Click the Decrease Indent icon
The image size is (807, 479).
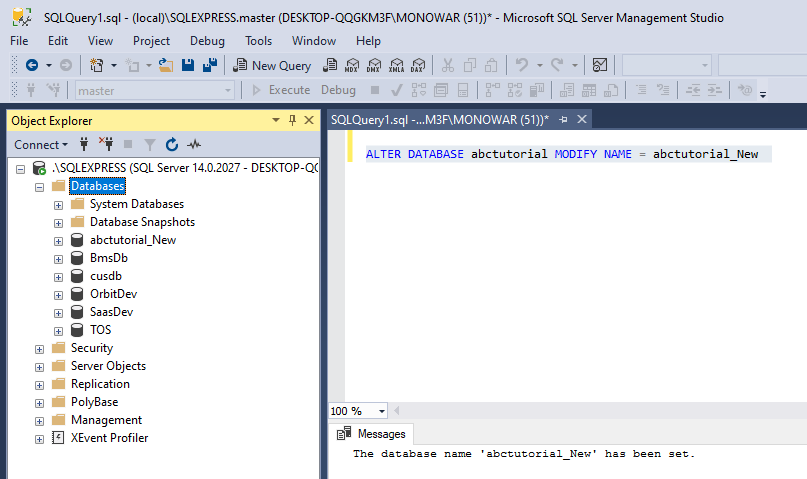pyautogui.click(x=693, y=90)
